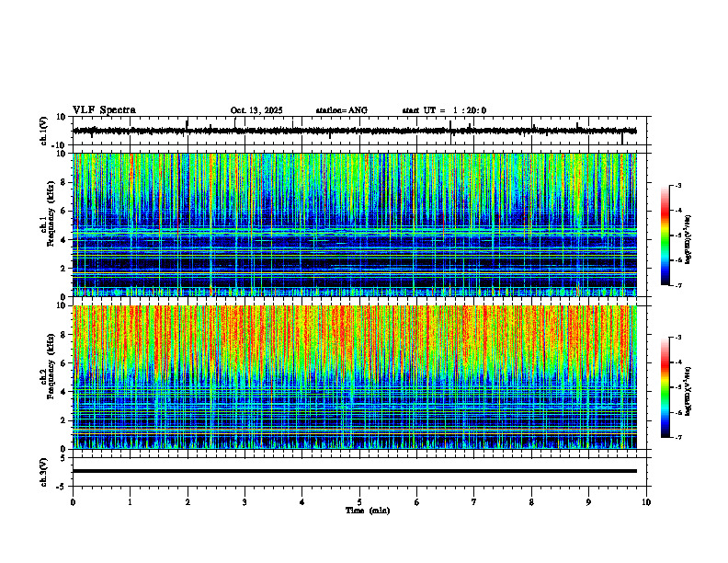Click the ch.2 color scale log(PSD) units label
This screenshot has width=728, height=563.
pos(689,391)
